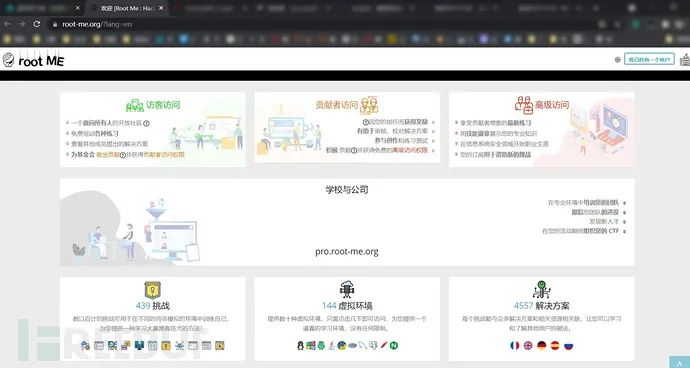Click last category icon under 439 挑战
The height and width of the screenshot is (368, 690).
pos(220,346)
